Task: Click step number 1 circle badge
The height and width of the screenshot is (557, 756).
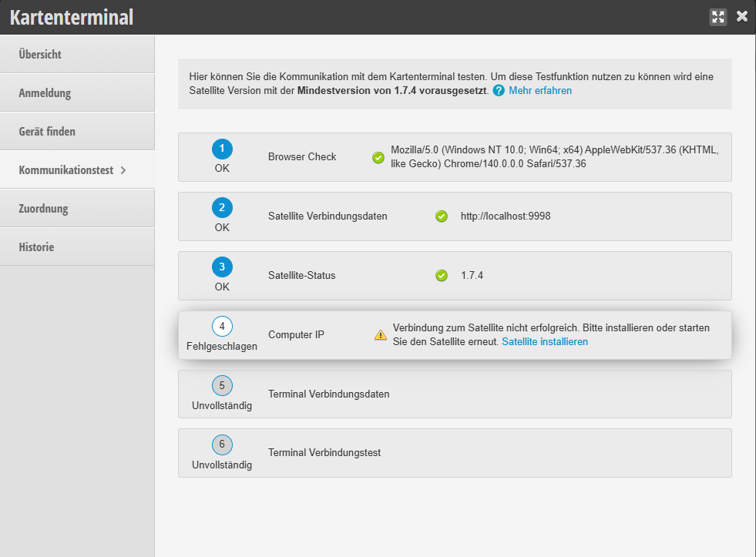Action: 222,149
